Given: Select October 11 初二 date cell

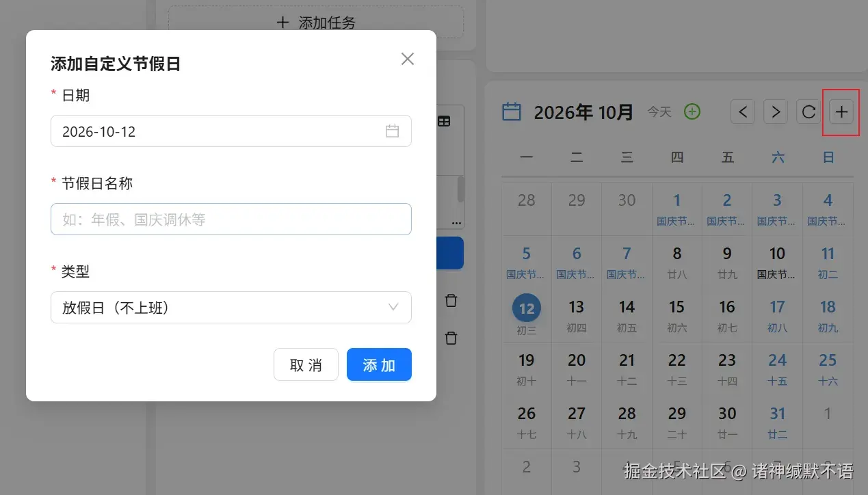Looking at the screenshot, I should tap(828, 263).
